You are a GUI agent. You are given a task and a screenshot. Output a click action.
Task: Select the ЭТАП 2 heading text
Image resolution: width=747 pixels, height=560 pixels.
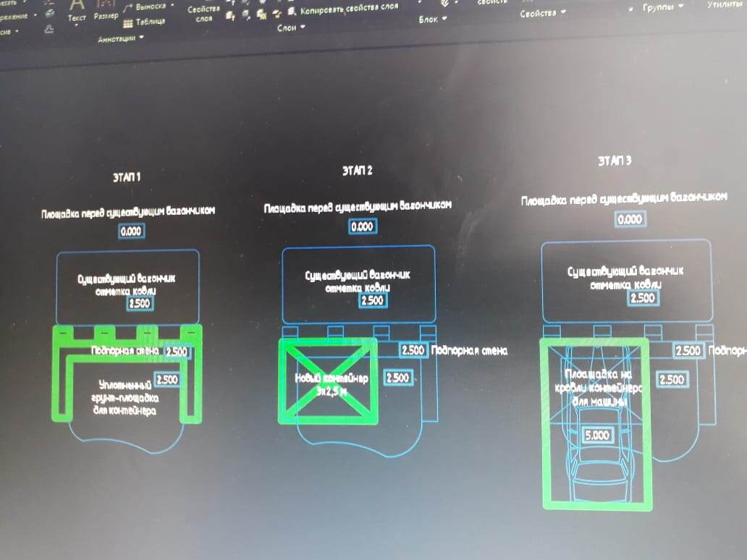(358, 170)
